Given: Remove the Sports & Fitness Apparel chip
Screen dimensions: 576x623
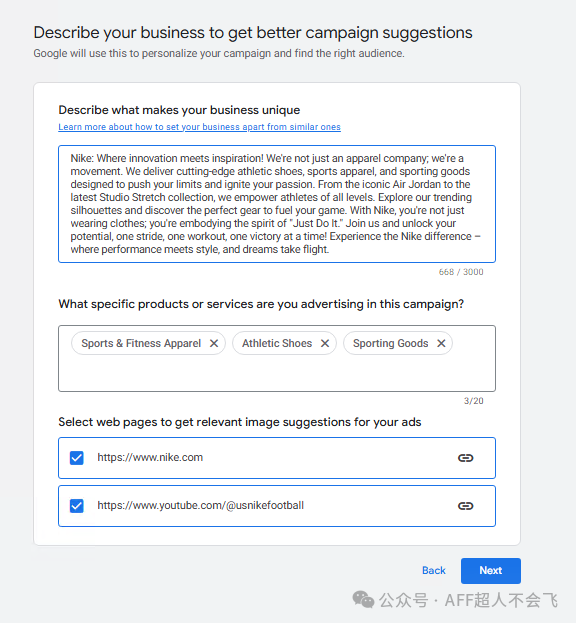Looking at the screenshot, I should coord(214,343).
